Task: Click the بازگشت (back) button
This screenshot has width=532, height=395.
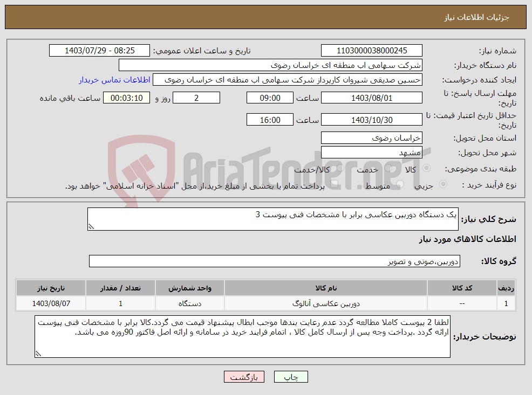Action: (x=244, y=377)
